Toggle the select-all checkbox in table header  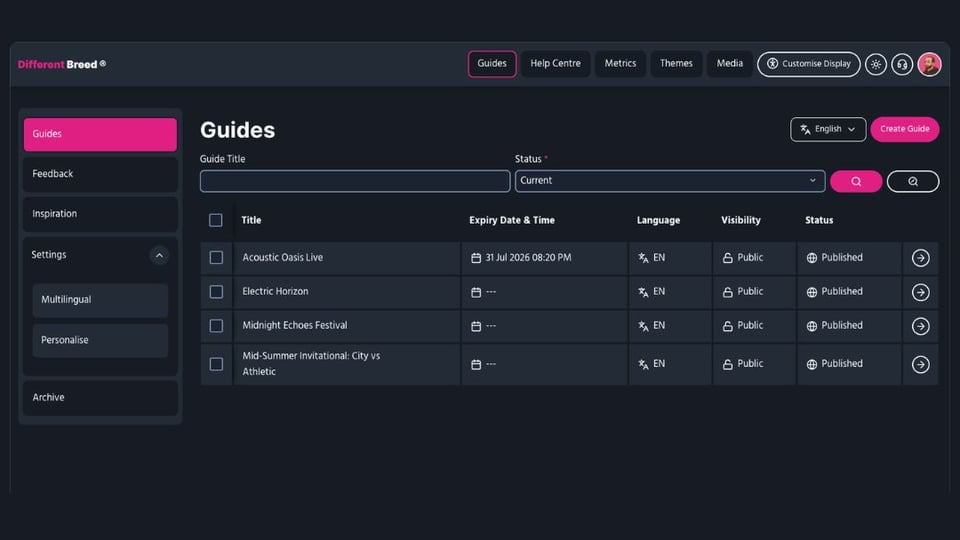pyautogui.click(x=216, y=220)
